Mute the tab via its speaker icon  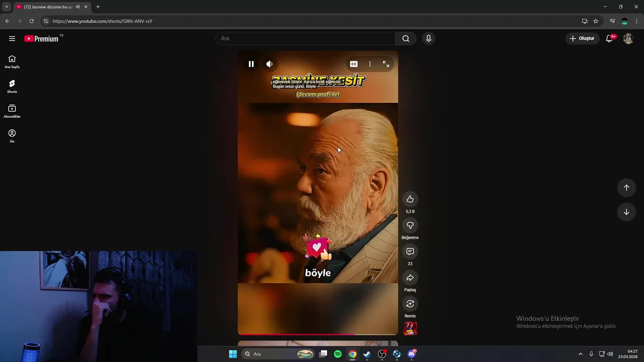77,7
